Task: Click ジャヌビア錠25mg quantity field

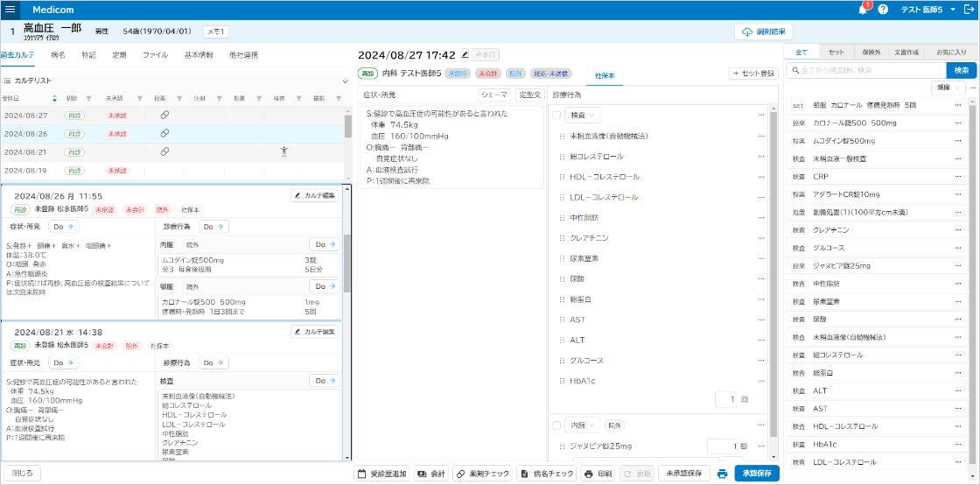Action: 722,446
